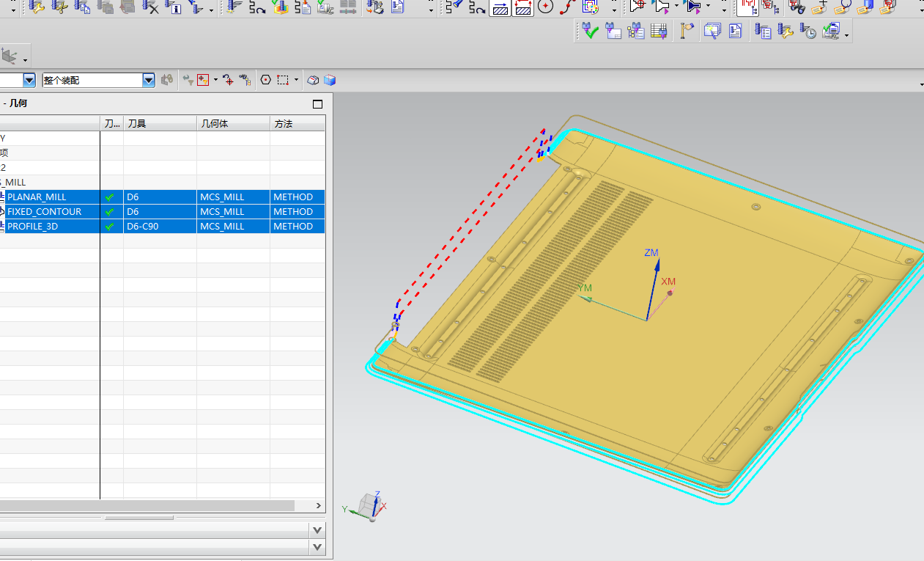Click the green checkmark tool icon
Image resolution: width=924 pixels, height=561 pixels.
click(590, 31)
